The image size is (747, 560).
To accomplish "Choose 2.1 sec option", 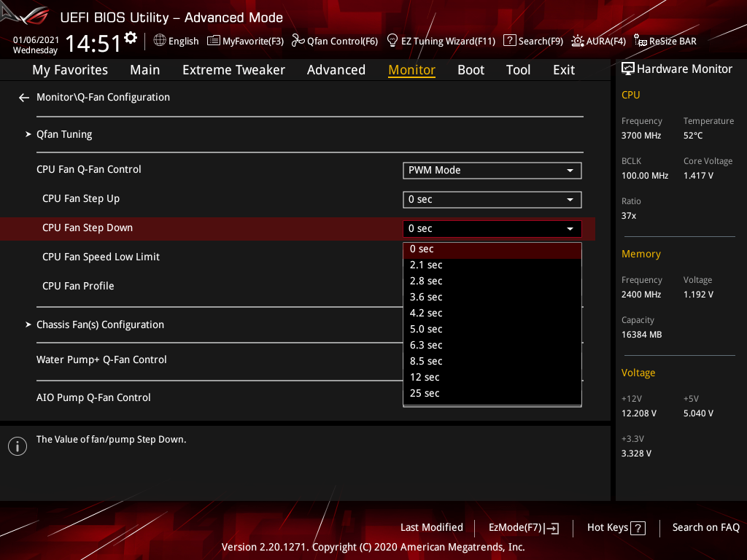I will point(492,265).
